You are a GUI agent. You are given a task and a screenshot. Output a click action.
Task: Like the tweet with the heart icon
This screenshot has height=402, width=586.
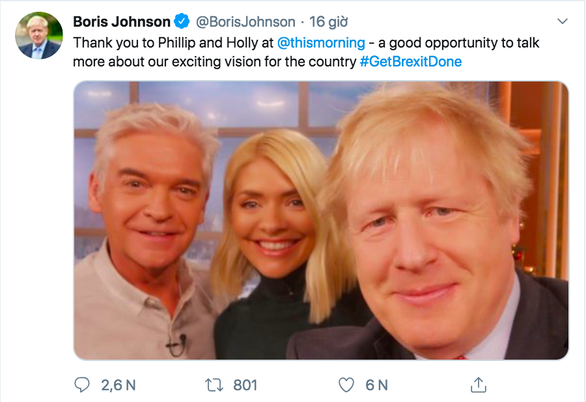tap(346, 385)
